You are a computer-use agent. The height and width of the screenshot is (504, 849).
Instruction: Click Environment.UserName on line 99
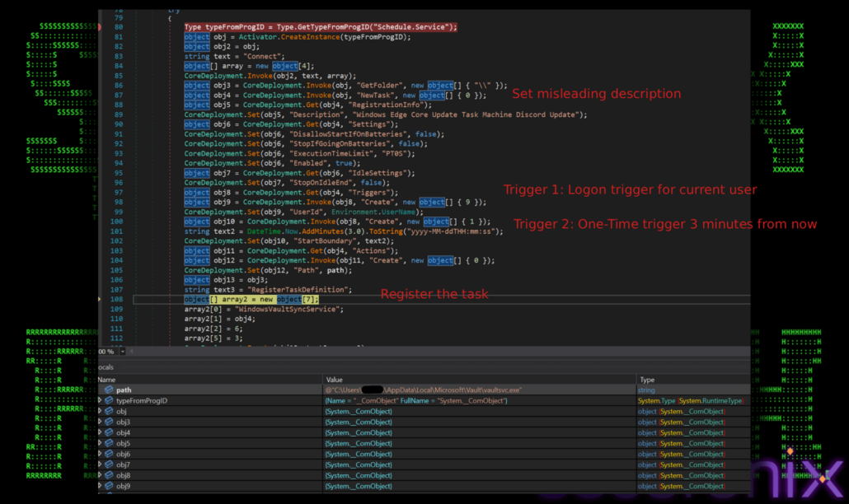[x=373, y=212]
